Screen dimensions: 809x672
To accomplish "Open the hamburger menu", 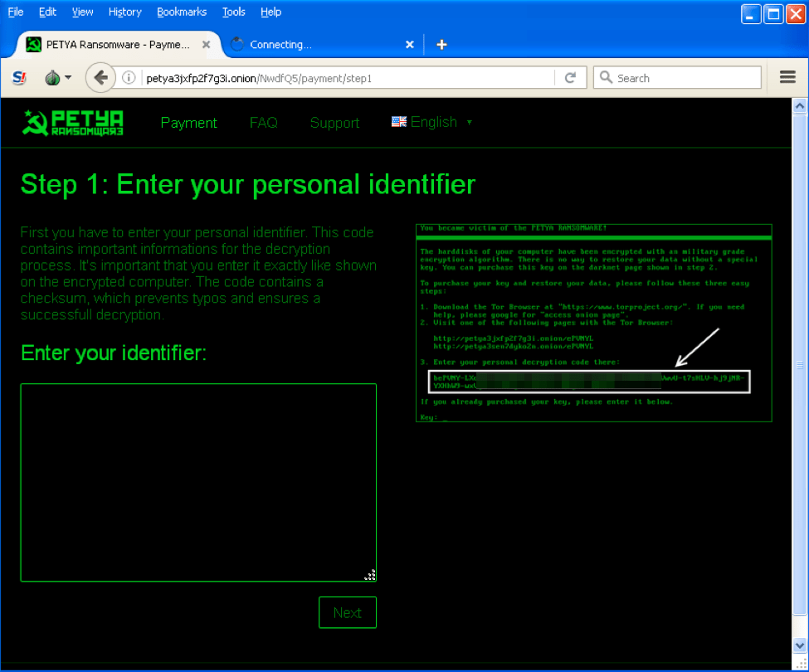I will [x=787, y=77].
